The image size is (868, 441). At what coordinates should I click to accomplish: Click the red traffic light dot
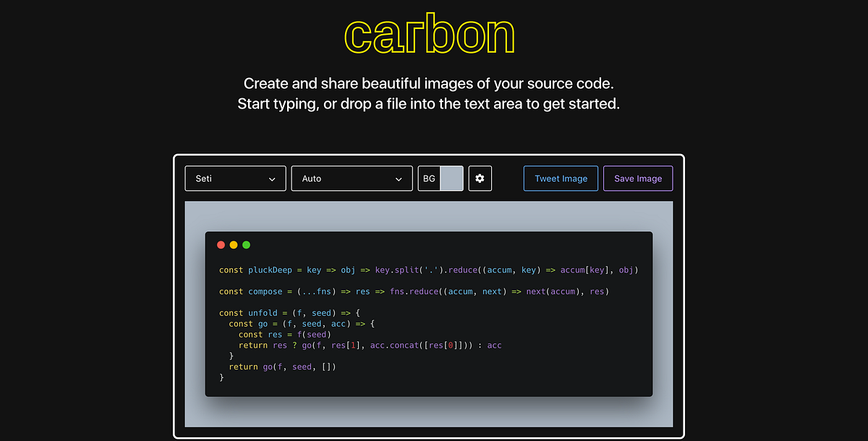pos(221,244)
